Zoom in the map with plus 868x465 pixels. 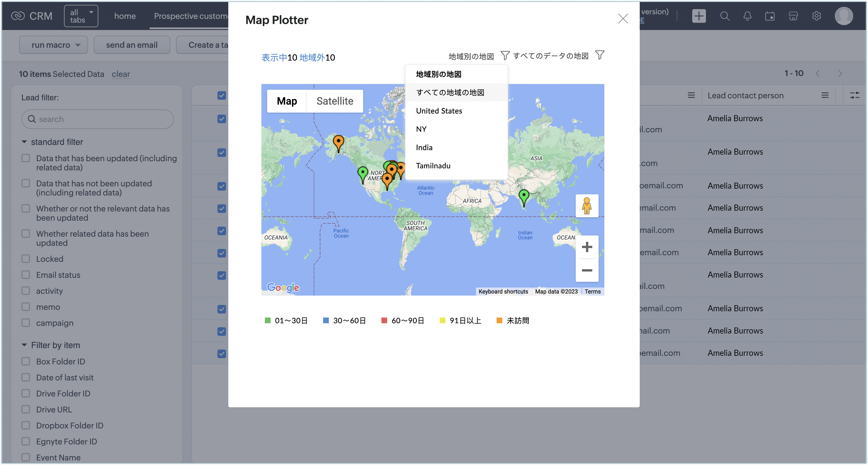(x=587, y=247)
